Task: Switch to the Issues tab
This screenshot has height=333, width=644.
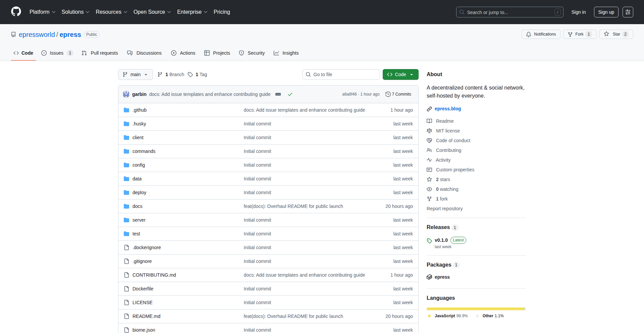Action: pyautogui.click(x=57, y=53)
